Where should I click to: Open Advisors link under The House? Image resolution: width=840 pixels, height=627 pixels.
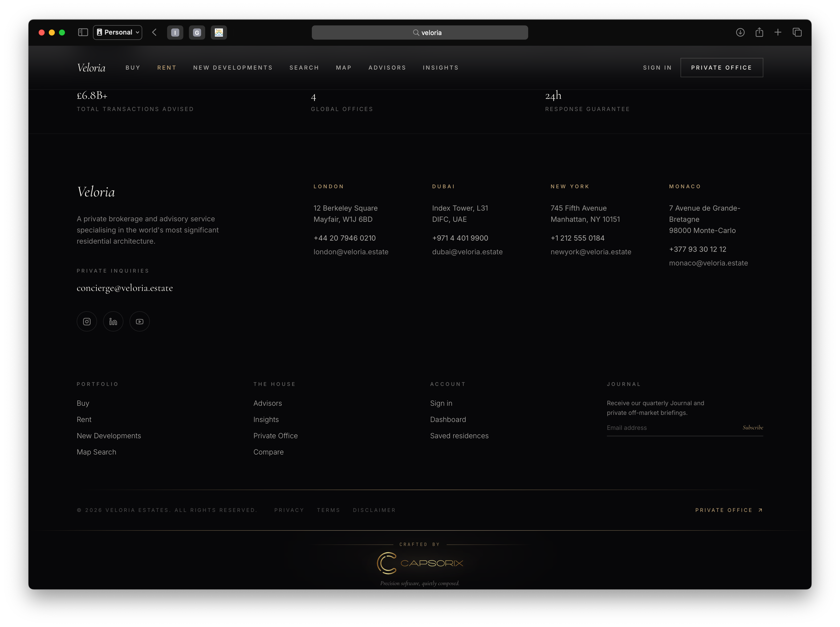268,403
